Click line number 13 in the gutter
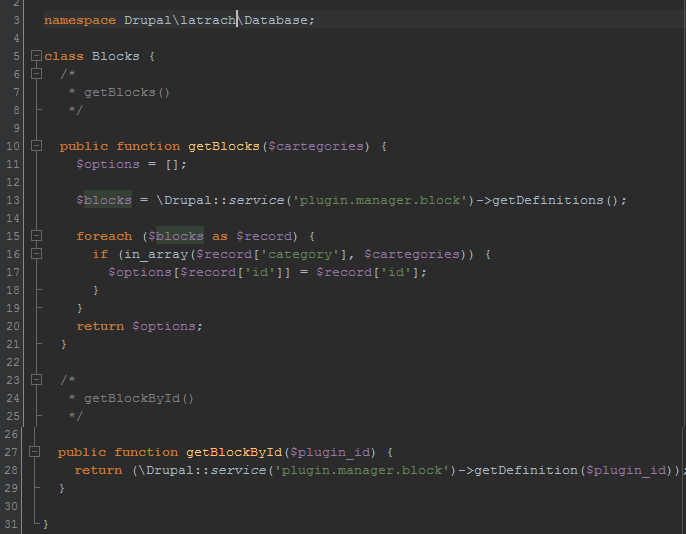Viewport: 686px width, 534px height. (13, 200)
